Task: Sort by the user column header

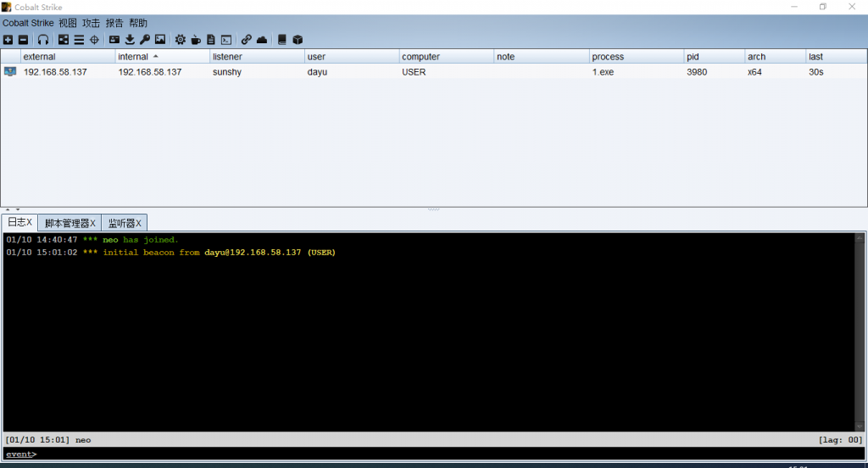Action: point(352,57)
